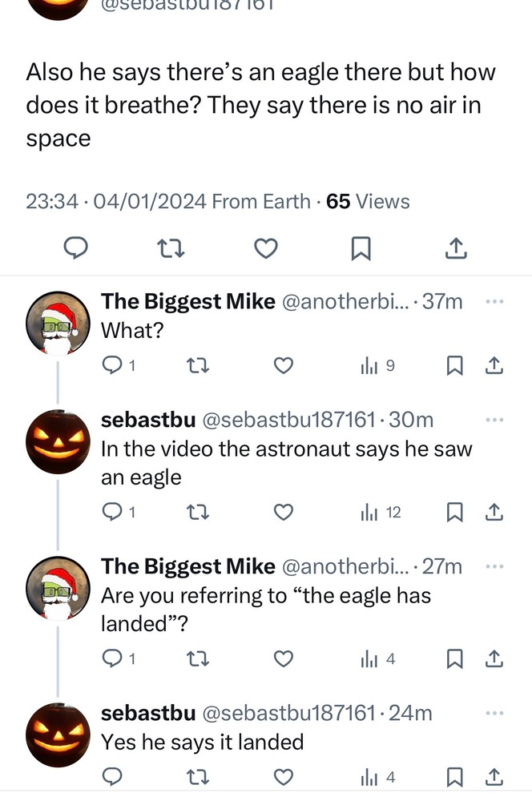
Task: Repost the main tweet about space
Action: coord(169,250)
